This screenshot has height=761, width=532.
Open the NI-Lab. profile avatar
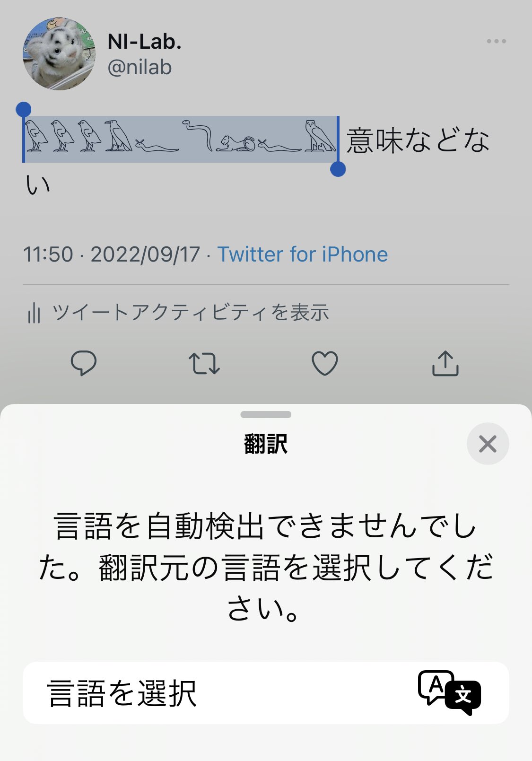click(59, 54)
